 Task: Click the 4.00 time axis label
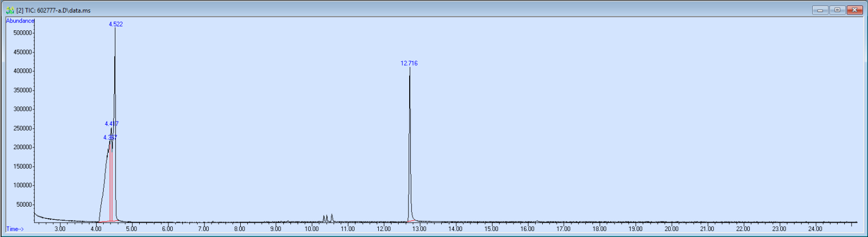96,229
